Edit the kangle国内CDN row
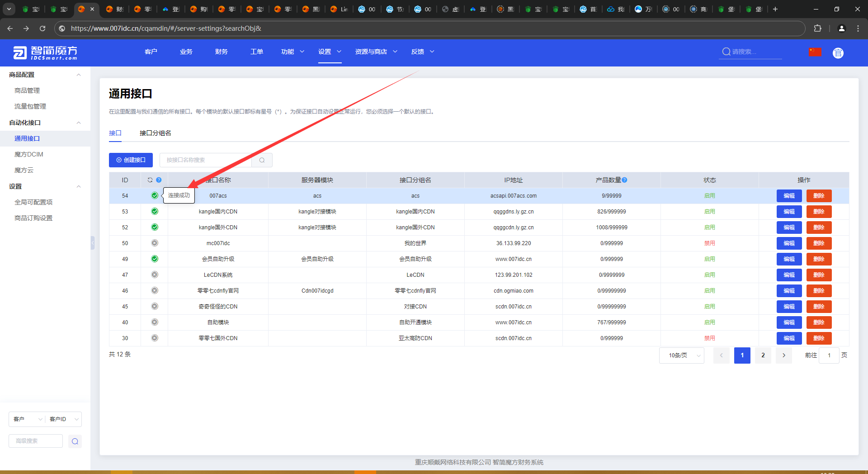The width and height of the screenshot is (868, 474). coord(789,212)
